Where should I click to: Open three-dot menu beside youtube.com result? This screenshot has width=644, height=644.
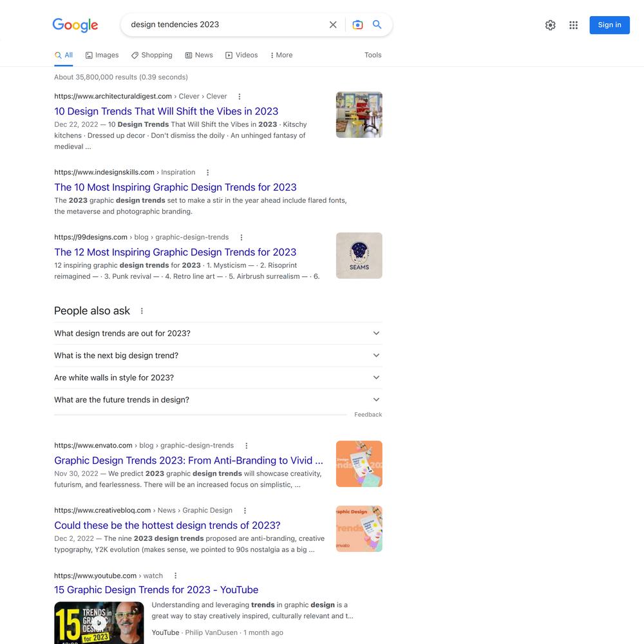coord(175,576)
